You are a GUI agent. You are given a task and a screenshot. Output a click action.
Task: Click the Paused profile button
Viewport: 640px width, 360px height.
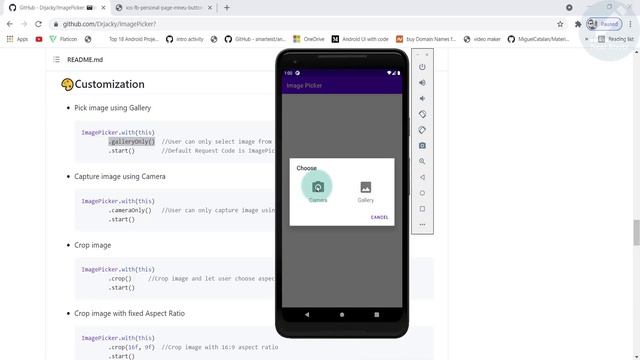coord(604,24)
